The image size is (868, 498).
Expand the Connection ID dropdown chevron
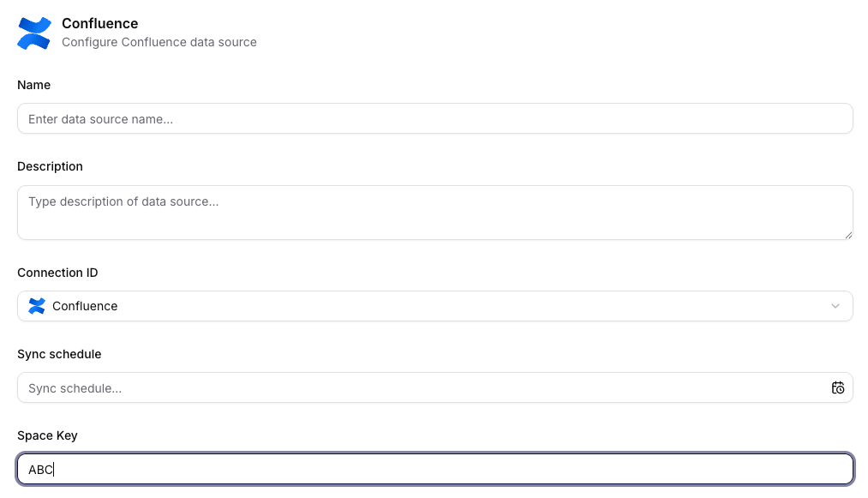837,306
